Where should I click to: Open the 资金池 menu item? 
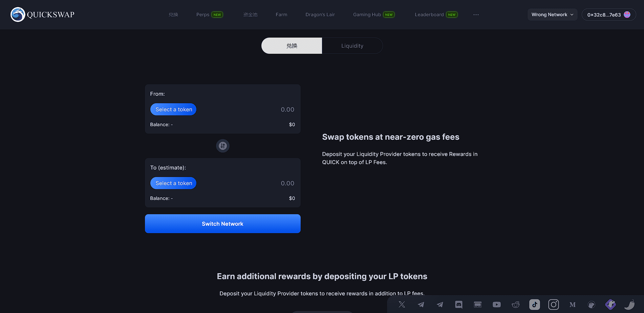coord(250,15)
